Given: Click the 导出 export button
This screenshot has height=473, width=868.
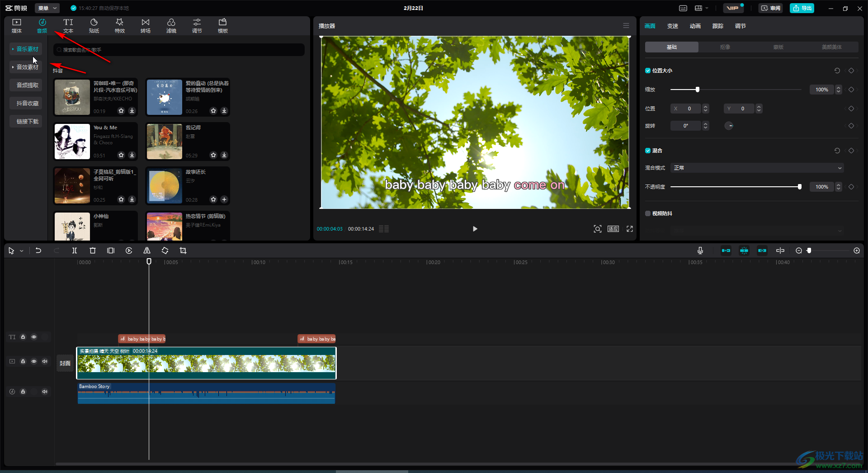Looking at the screenshot, I should [802, 8].
